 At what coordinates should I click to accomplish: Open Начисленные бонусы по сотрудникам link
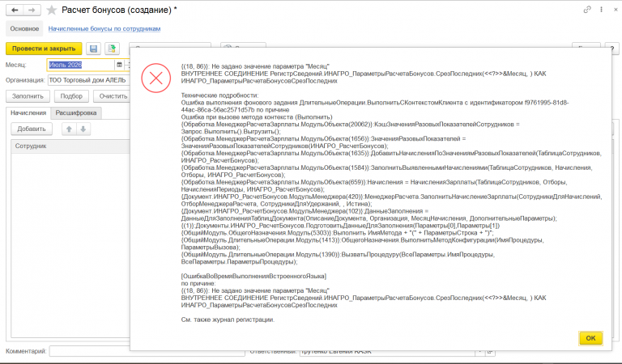(104, 28)
